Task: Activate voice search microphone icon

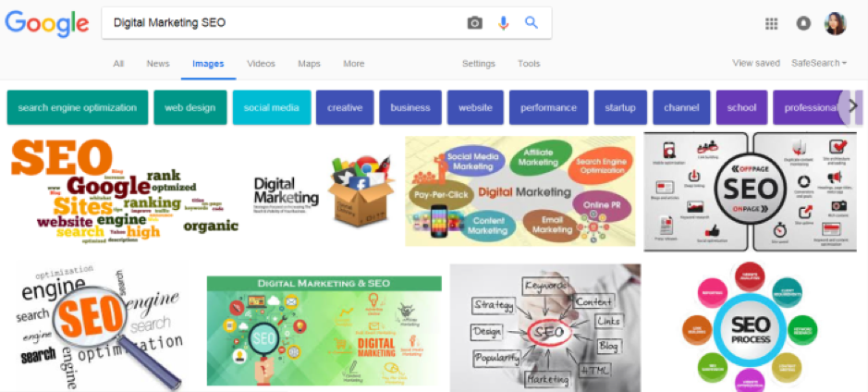Action: pyautogui.click(x=503, y=23)
